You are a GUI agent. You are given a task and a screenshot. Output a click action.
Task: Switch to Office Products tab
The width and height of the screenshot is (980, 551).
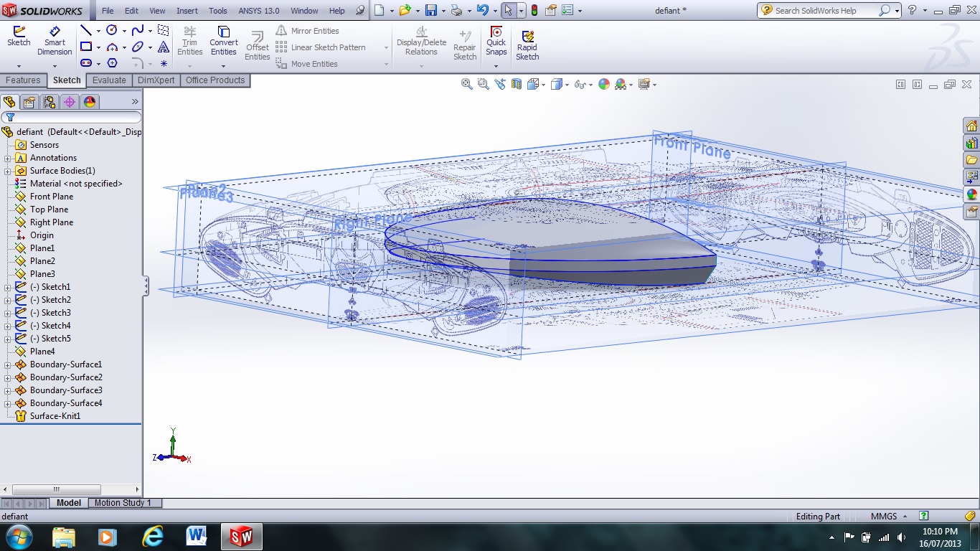(x=215, y=80)
